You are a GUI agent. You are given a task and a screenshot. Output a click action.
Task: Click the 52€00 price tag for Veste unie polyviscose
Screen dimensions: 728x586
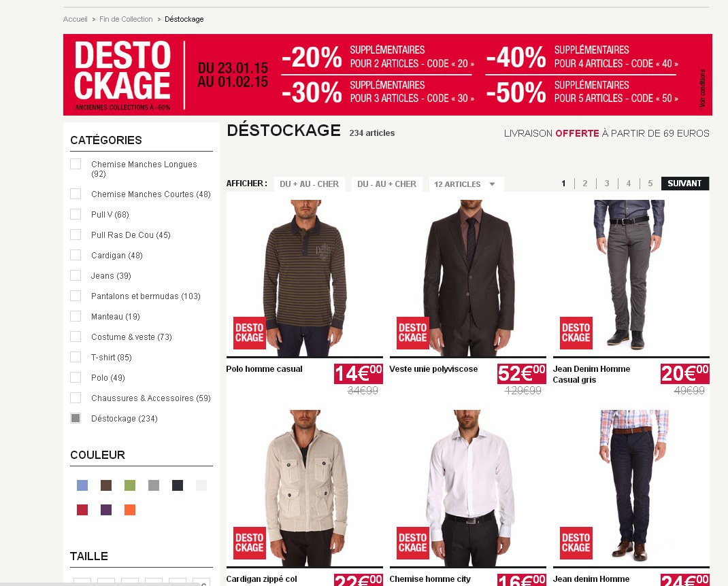click(522, 373)
